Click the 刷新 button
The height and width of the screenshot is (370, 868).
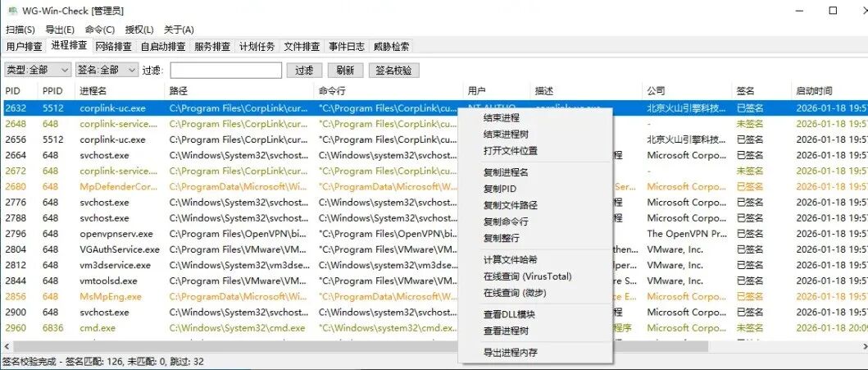pos(345,71)
